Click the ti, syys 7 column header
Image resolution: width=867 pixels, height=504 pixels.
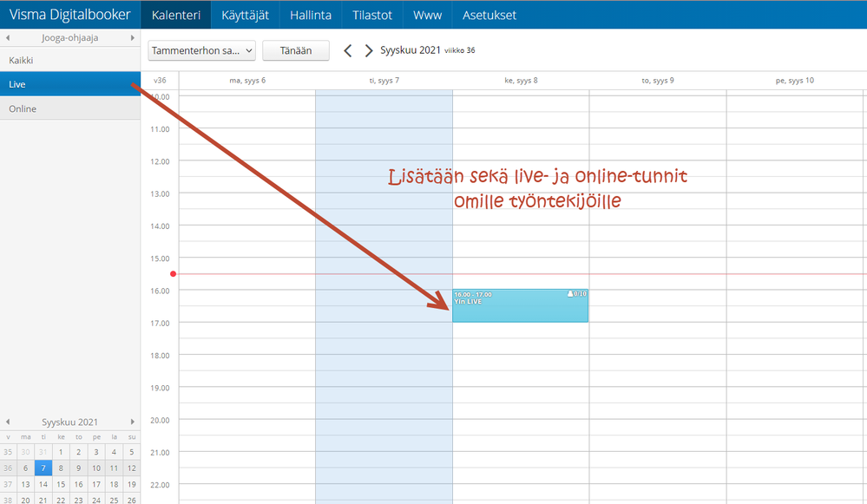(x=384, y=80)
